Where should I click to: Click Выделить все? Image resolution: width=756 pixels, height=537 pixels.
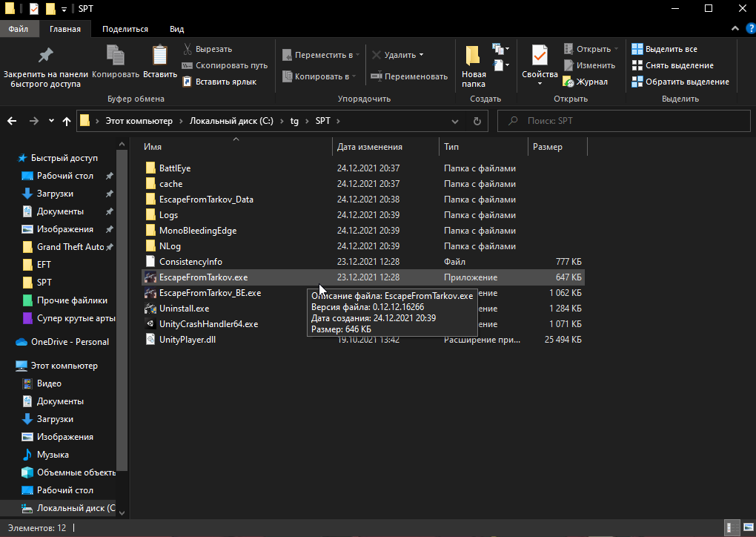click(x=664, y=49)
